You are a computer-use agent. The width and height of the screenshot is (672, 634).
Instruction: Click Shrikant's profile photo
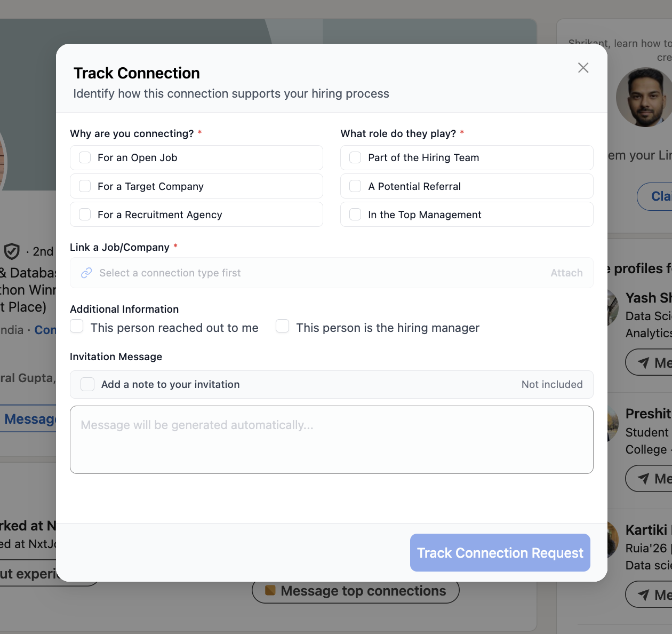[644, 97]
